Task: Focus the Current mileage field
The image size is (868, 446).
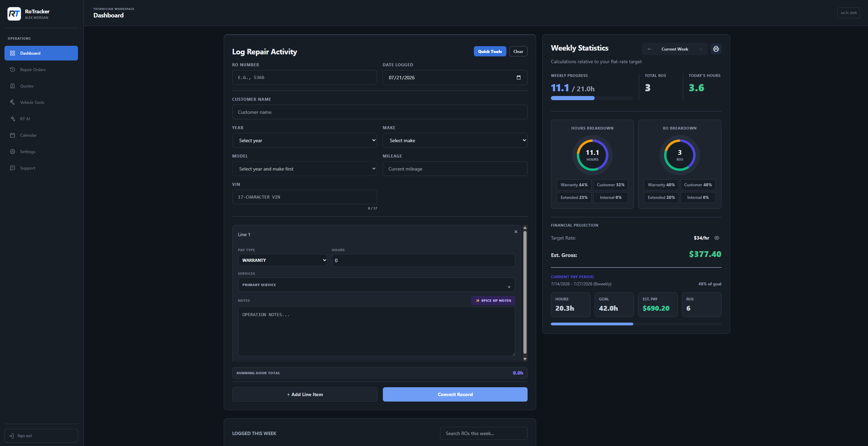Action: [455, 169]
